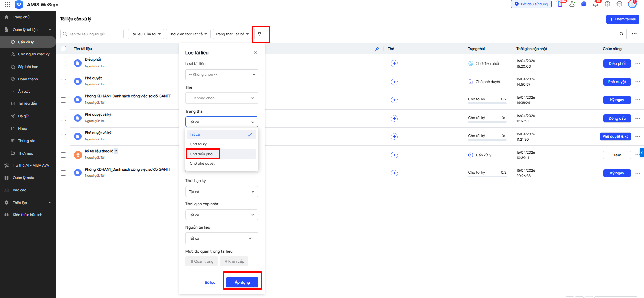Open the Nguồn tài liệu dropdown
The width and height of the screenshot is (644, 298).
[x=221, y=238]
